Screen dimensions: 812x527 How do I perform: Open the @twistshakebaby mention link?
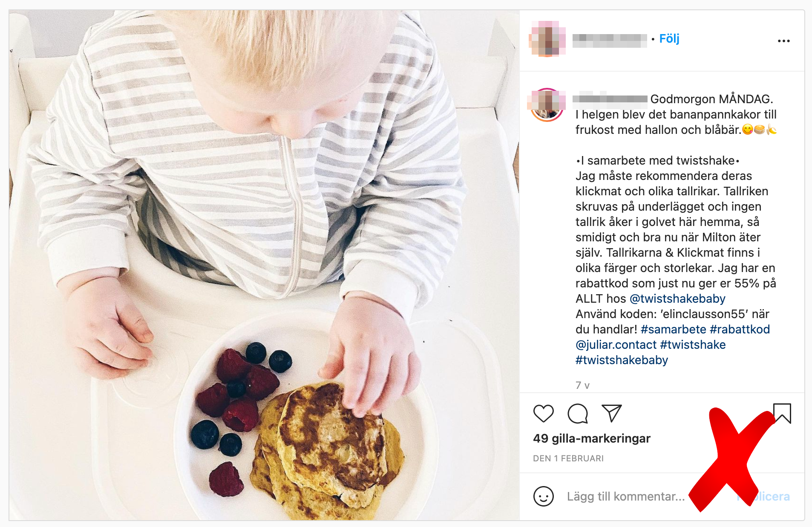click(677, 298)
